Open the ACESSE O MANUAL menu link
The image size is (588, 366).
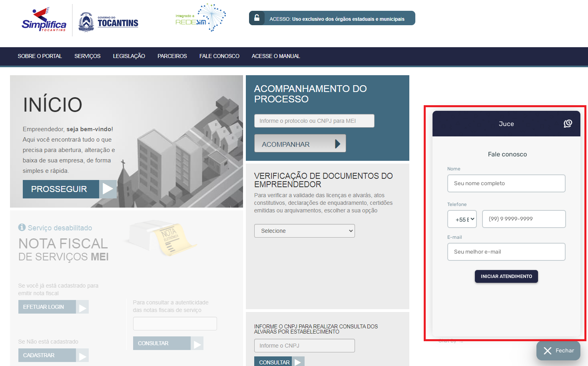[x=275, y=56]
